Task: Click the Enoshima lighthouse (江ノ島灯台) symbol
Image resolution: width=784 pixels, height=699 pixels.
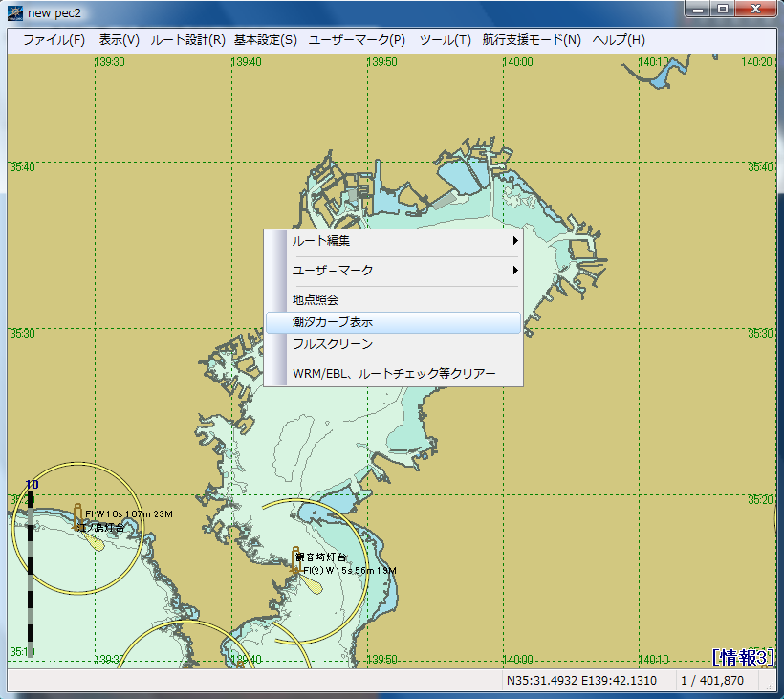Action: (x=79, y=516)
